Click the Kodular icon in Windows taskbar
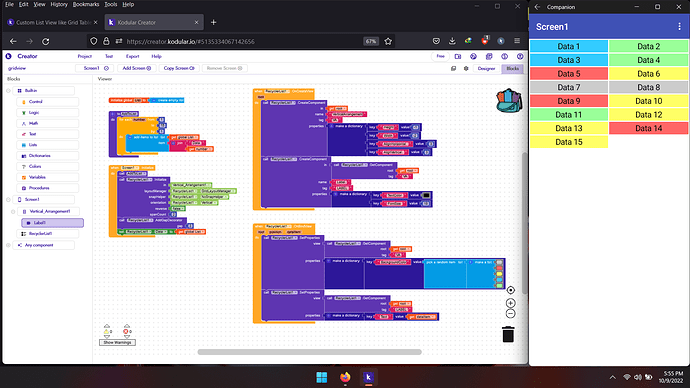Screen dimensions: 690x388 coord(368,377)
